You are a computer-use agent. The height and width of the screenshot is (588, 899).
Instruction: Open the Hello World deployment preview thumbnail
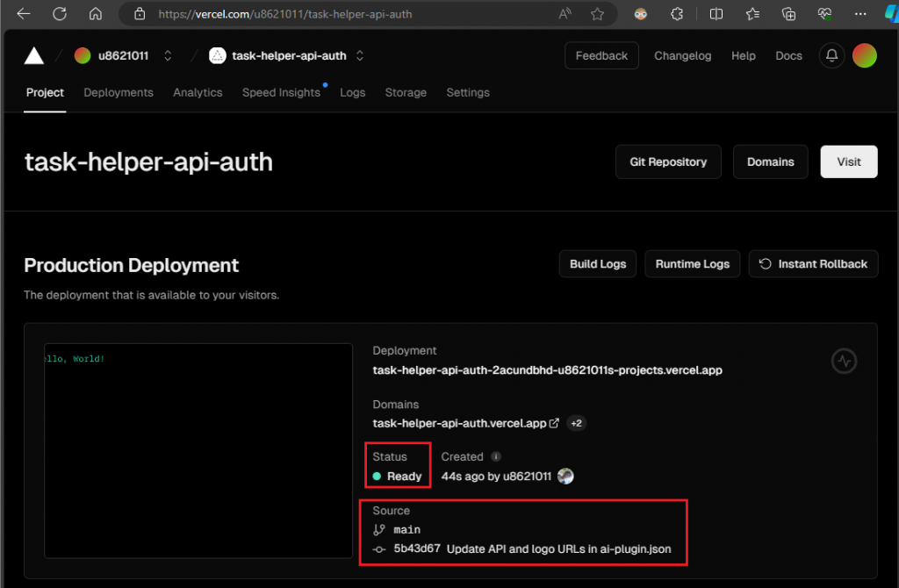point(198,450)
